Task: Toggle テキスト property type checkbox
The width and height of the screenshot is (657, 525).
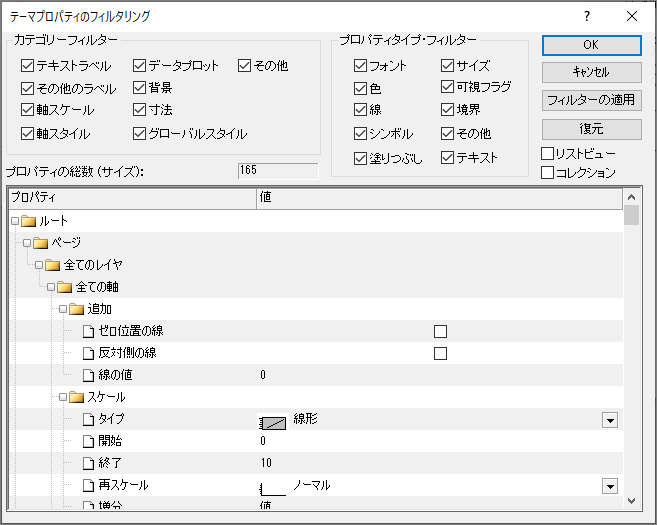Action: click(x=447, y=158)
